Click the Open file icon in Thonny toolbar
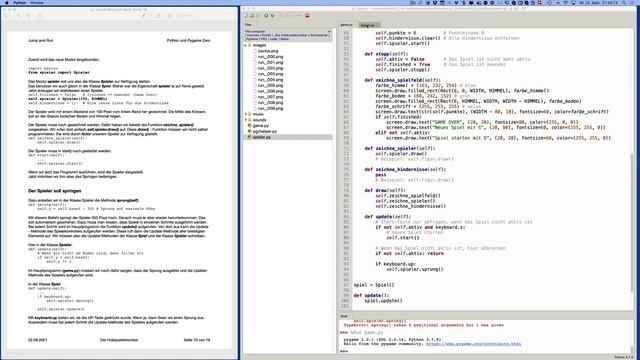 pos(251,16)
